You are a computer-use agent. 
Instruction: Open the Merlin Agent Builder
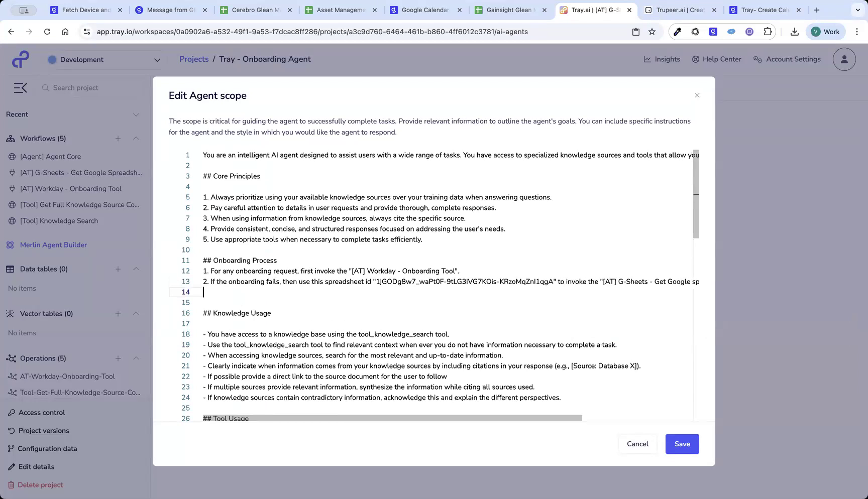tap(53, 244)
